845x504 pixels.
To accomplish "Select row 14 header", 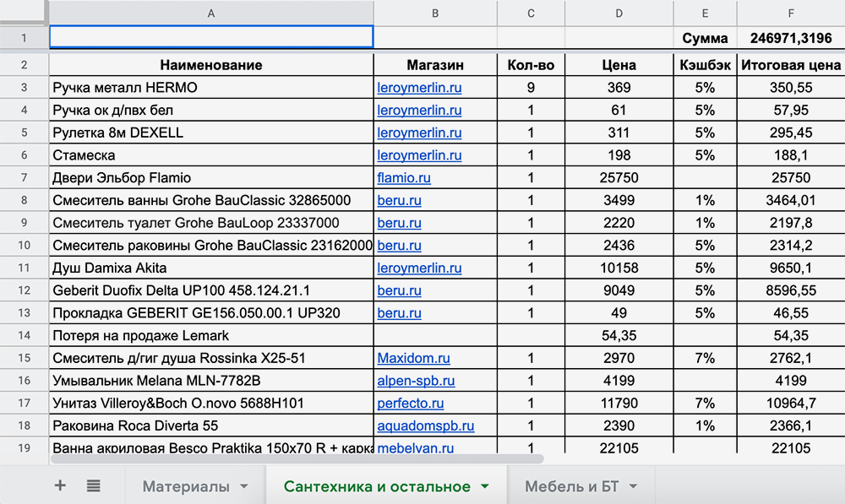I will [25, 335].
